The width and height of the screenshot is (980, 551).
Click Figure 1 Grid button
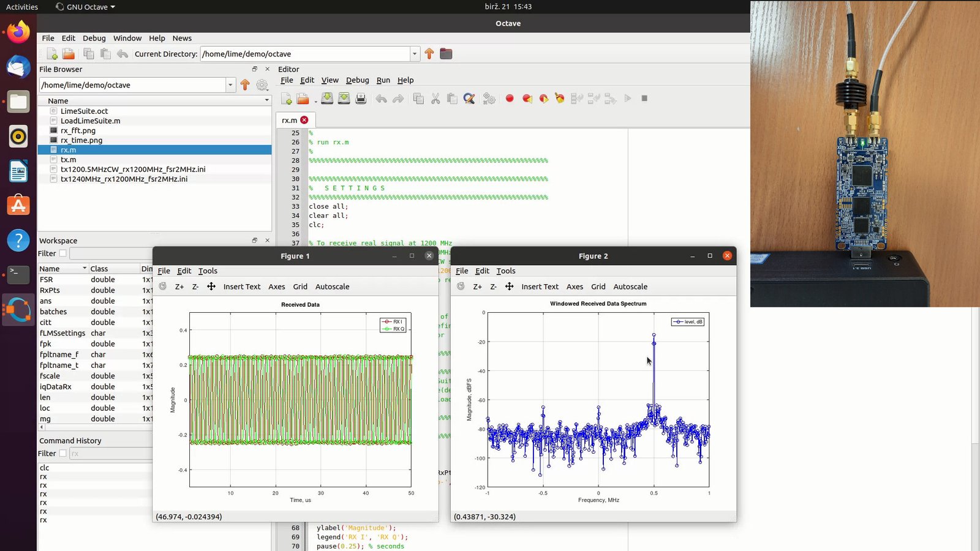(x=300, y=287)
